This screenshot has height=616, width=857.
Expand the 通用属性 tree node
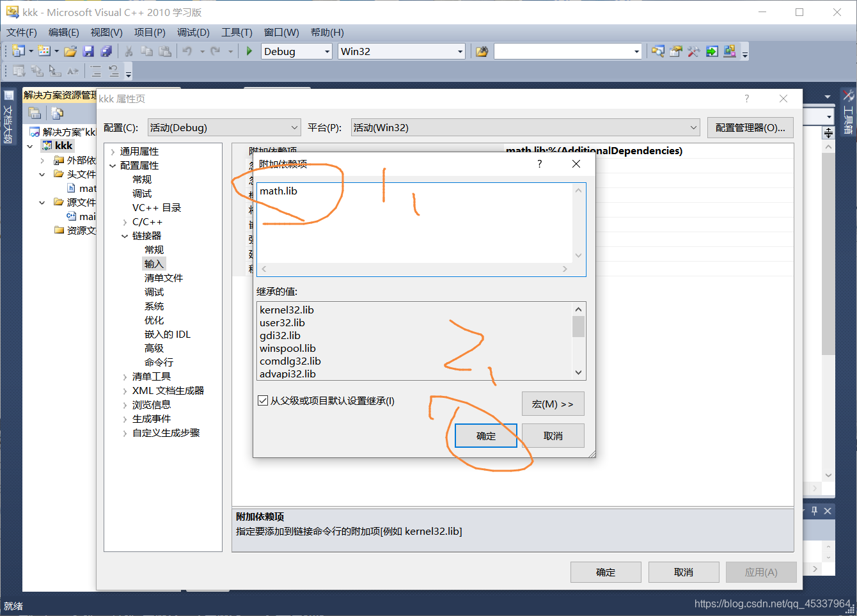(113, 152)
